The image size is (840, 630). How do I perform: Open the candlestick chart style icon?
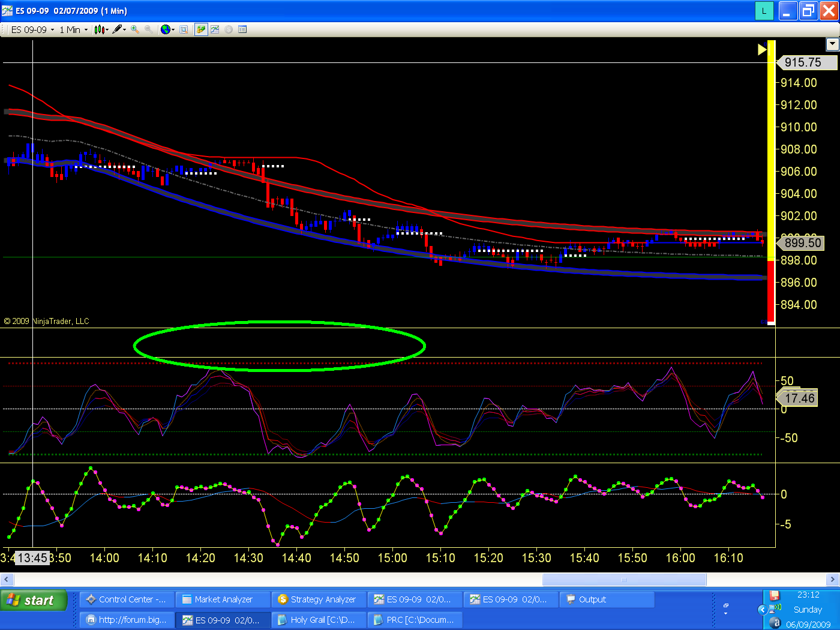pos(100,29)
